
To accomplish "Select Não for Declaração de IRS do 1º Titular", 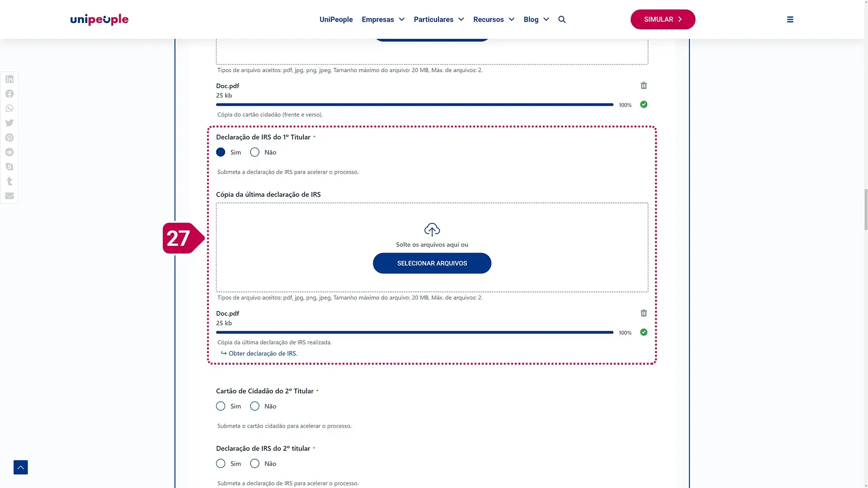I will coord(255,152).
